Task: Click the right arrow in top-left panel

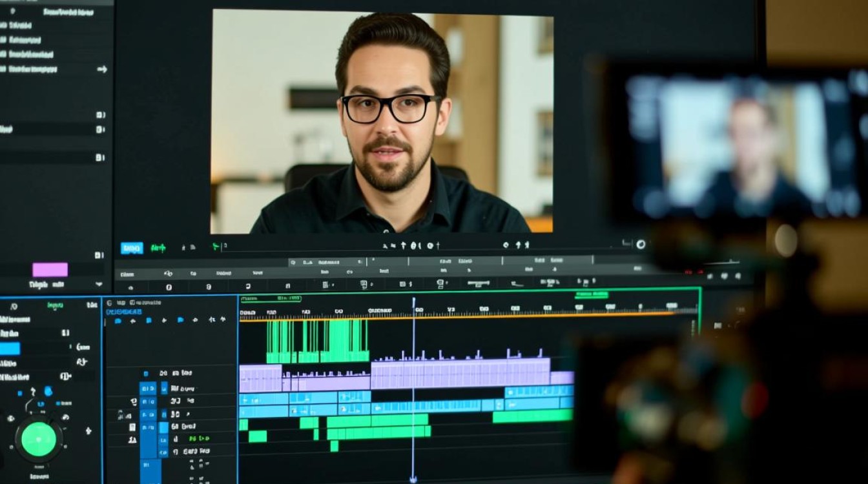Action: coord(101,69)
